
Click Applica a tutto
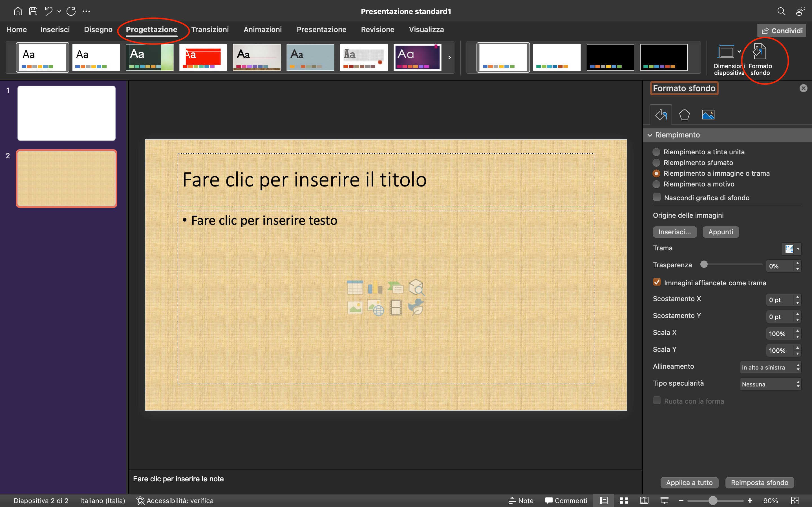pyautogui.click(x=690, y=482)
